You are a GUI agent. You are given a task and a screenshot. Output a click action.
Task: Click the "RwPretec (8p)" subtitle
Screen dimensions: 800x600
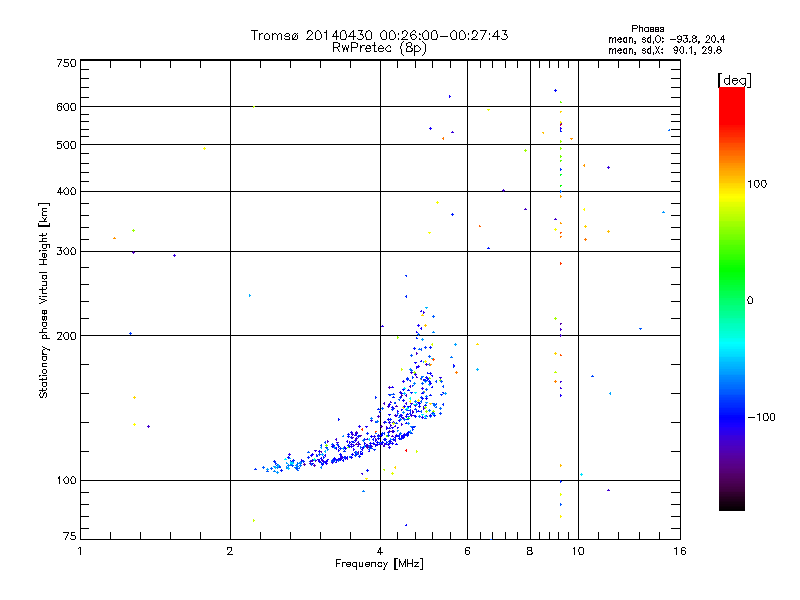coord(379,48)
